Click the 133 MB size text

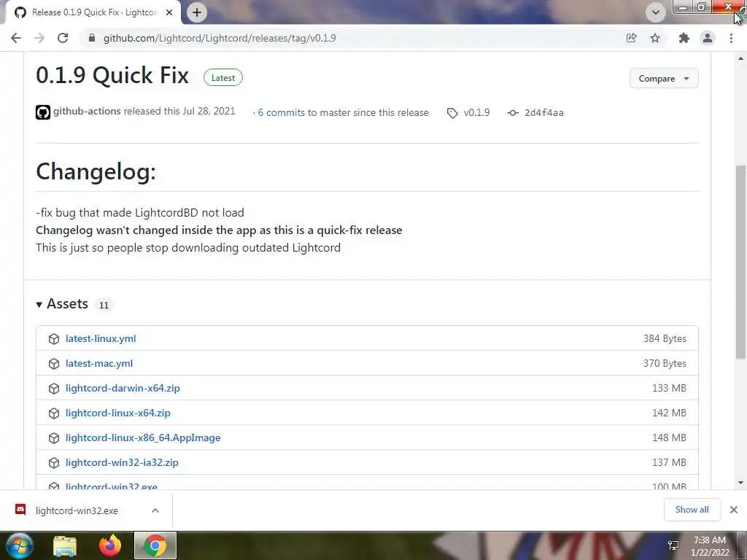tap(669, 388)
